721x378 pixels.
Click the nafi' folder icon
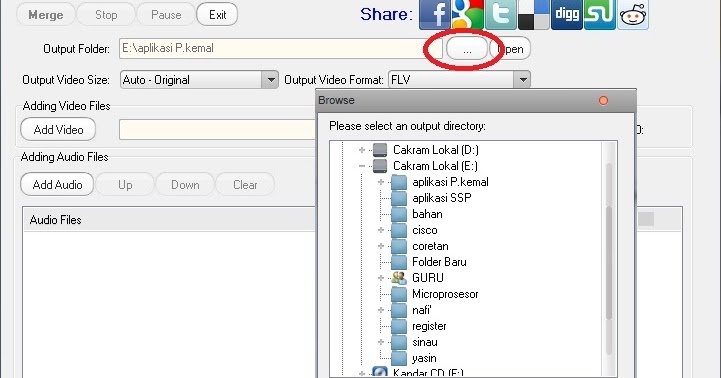pyautogui.click(x=399, y=310)
